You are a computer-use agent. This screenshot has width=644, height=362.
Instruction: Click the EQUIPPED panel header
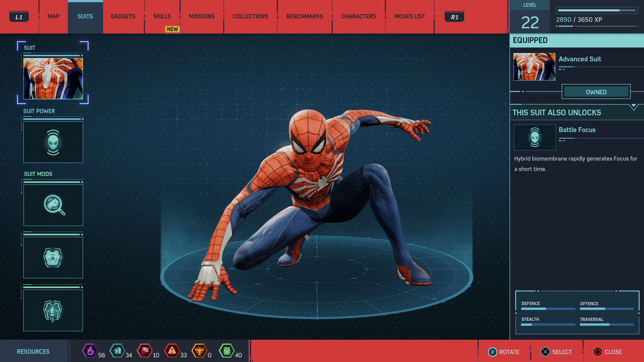577,40
